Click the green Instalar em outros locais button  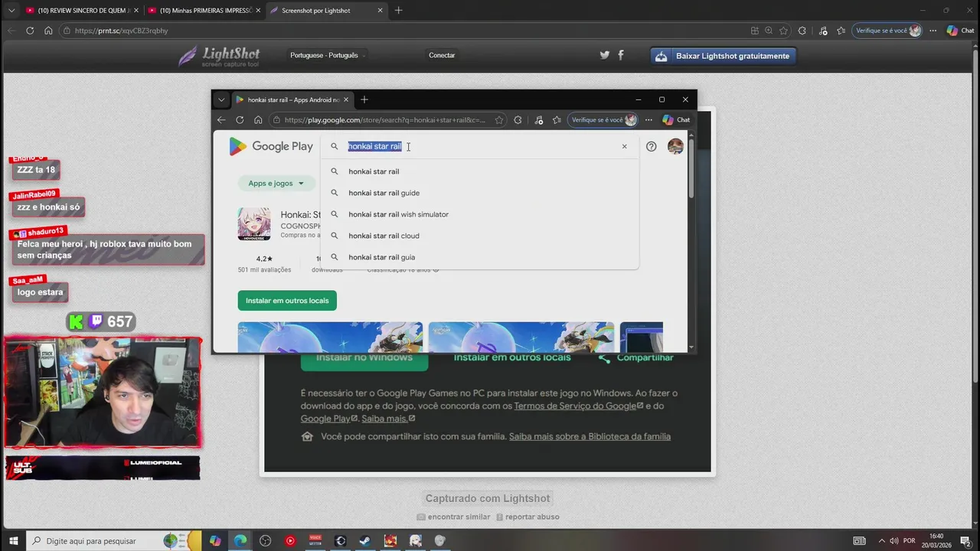click(287, 301)
